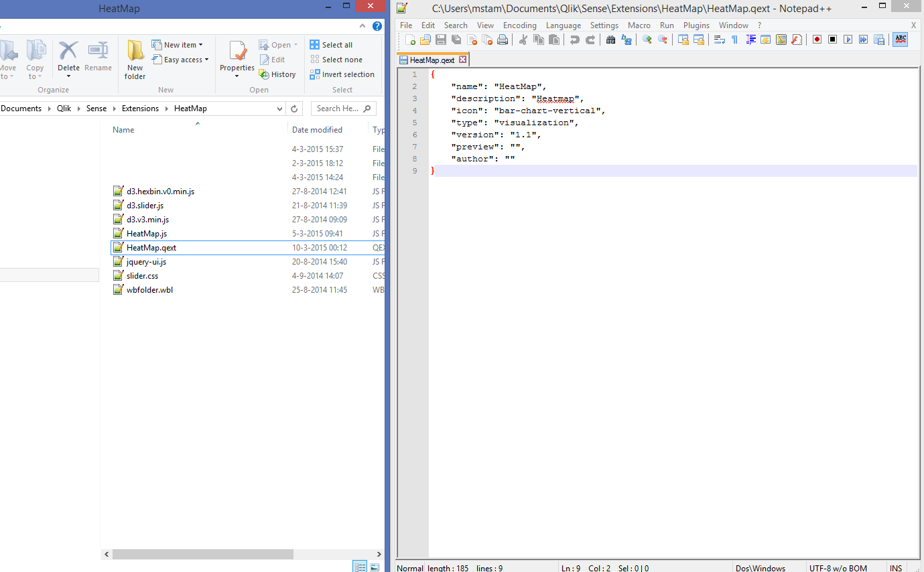924x572 pixels.
Task: Click the Explorer help question mark icon
Action: pos(377,26)
